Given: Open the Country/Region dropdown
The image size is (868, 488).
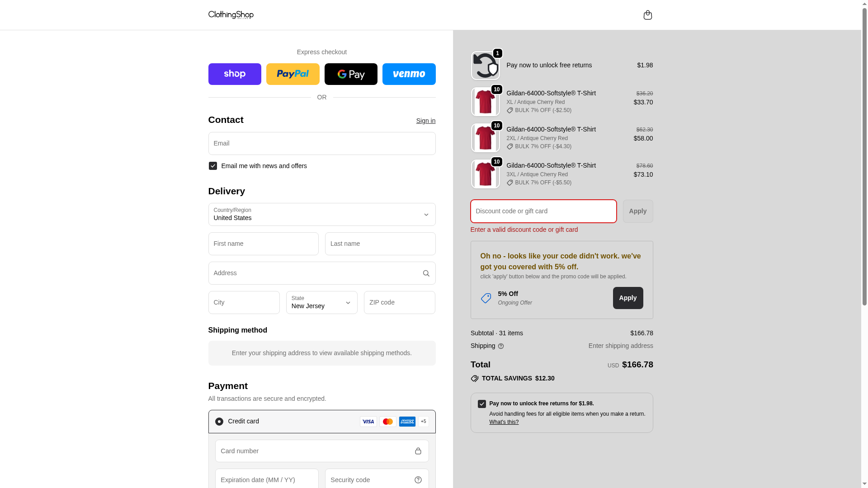Looking at the screenshot, I should pyautogui.click(x=322, y=215).
